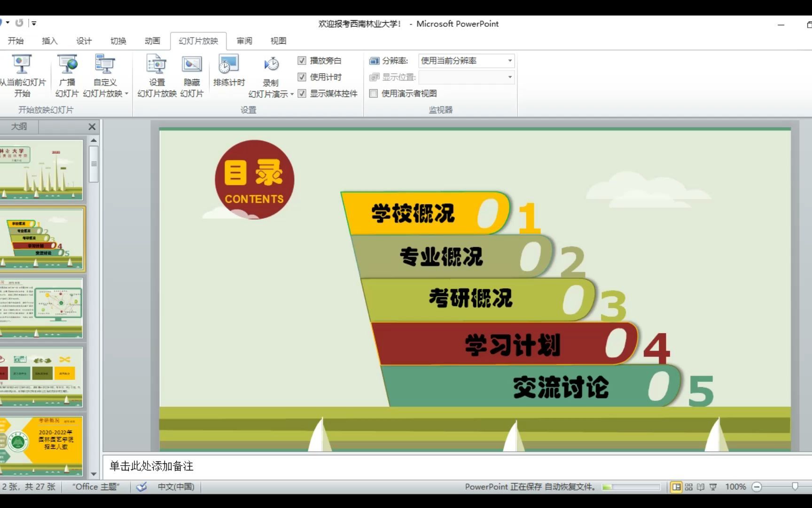
Task: Expand the 自定义幻灯片放映 dropdown arrow
Action: pos(126,93)
